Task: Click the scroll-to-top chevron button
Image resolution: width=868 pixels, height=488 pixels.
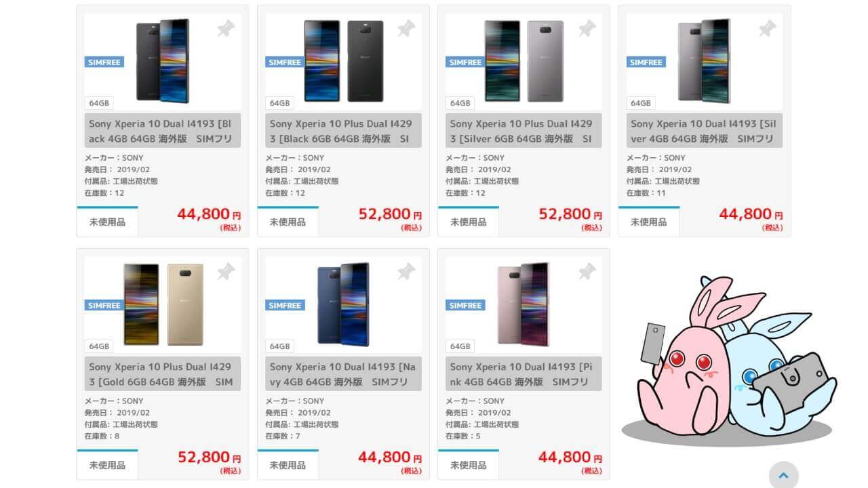Action: pyautogui.click(x=783, y=475)
